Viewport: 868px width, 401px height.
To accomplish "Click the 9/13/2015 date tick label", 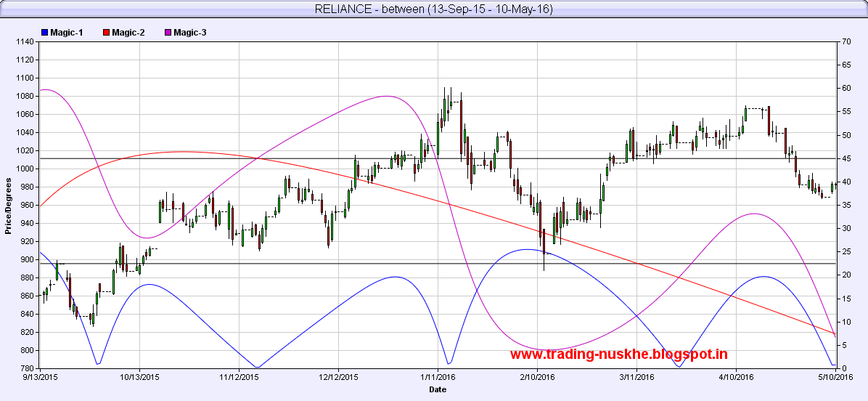I will pyautogui.click(x=41, y=377).
